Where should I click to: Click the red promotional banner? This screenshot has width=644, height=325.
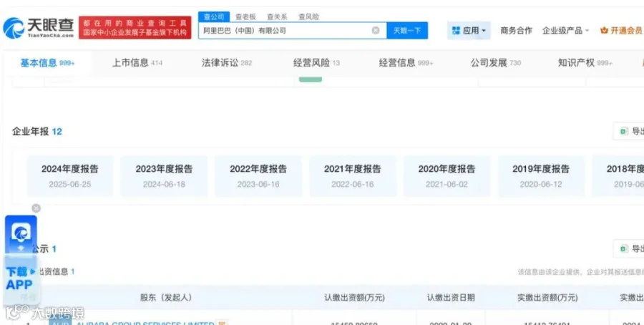(135, 27)
